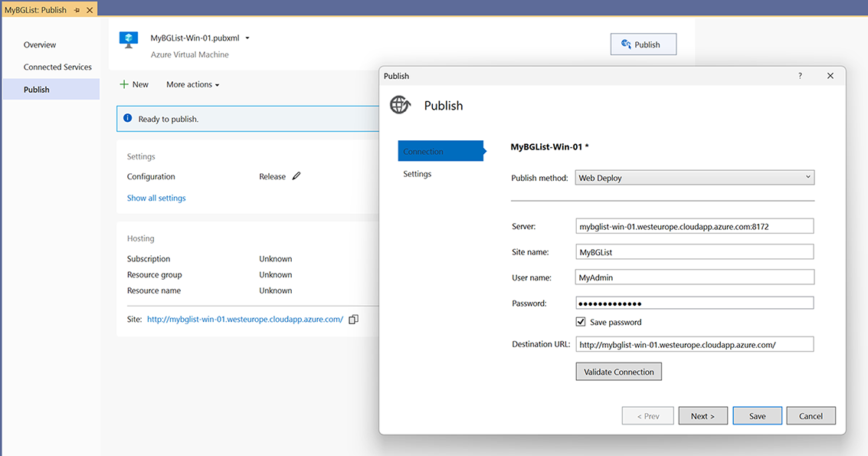Viewport: 868px width, 456px height.
Task: Click the "Release" configuration value
Action: pyautogui.click(x=273, y=176)
